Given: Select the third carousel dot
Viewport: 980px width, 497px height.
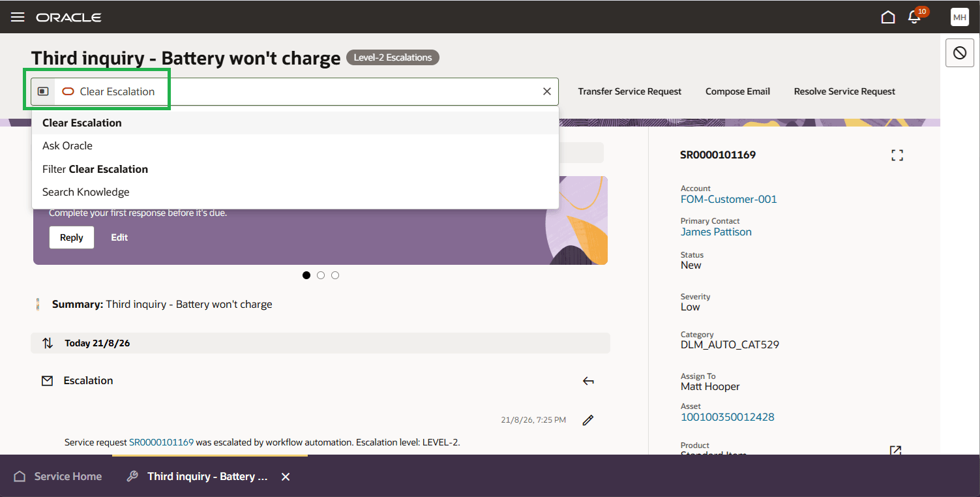Looking at the screenshot, I should point(335,275).
